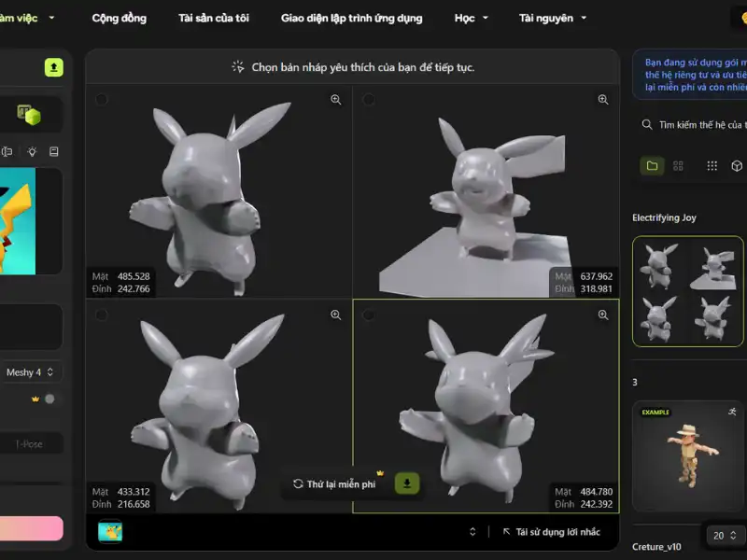
Task: Enable the premium crown toggle switch
Action: (49, 397)
